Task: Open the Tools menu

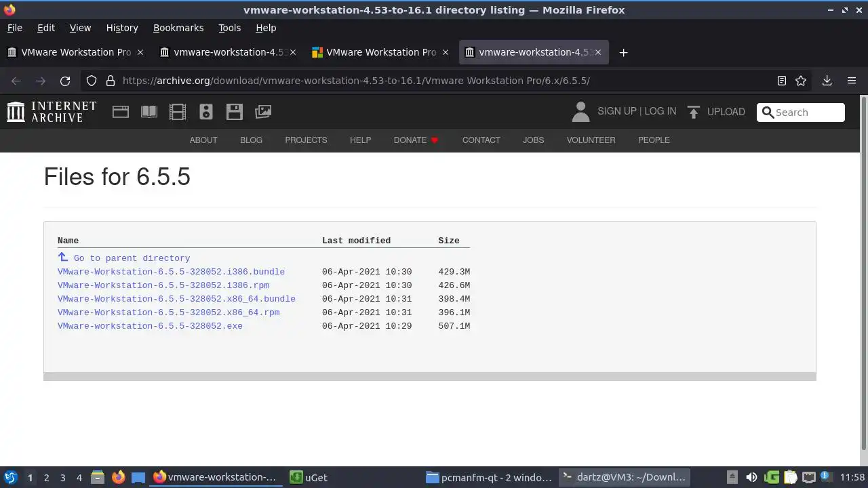Action: [x=229, y=28]
